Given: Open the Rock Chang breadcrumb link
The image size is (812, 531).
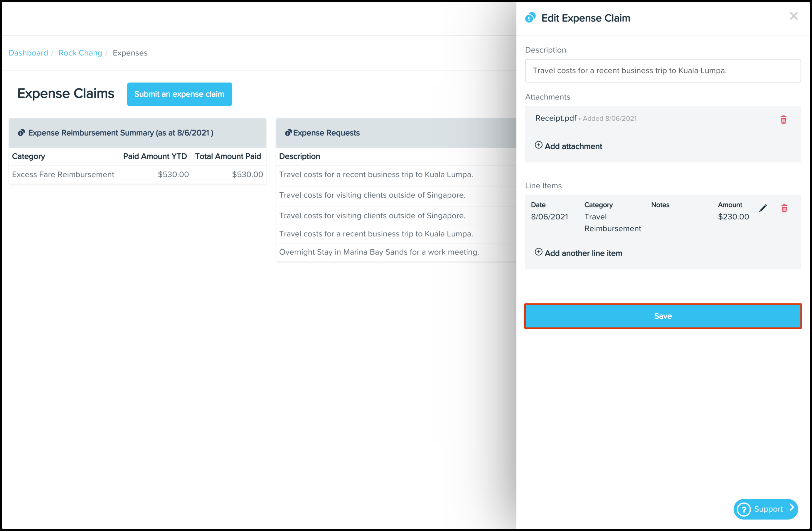Looking at the screenshot, I should 80,53.
